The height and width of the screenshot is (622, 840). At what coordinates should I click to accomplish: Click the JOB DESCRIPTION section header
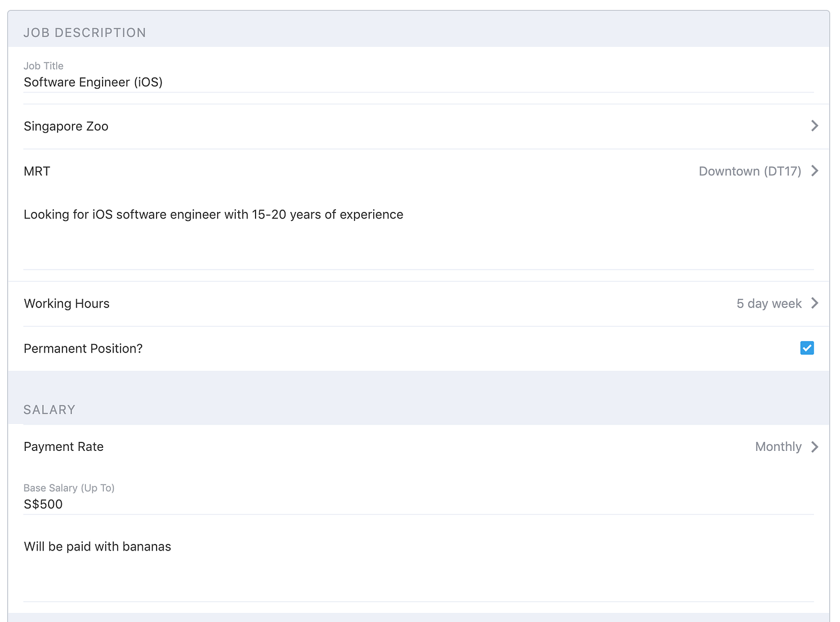click(x=85, y=32)
